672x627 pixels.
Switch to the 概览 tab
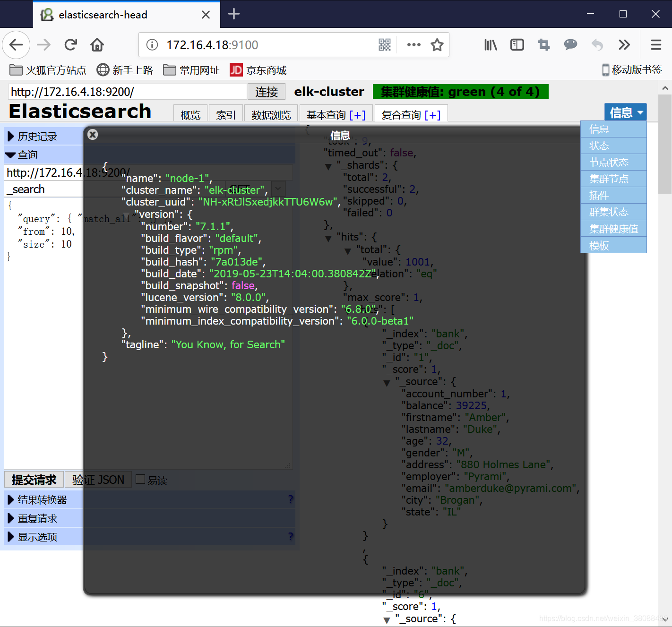[x=190, y=114]
